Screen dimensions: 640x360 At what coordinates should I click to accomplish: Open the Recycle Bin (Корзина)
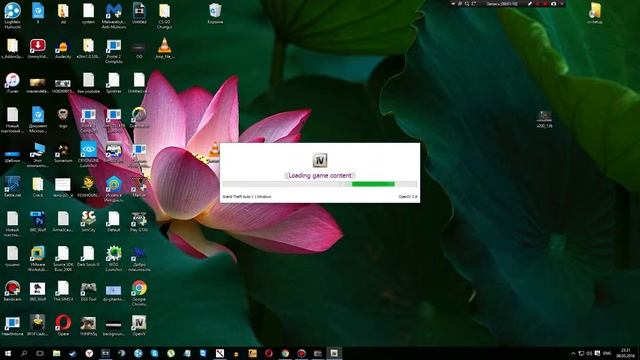pyautogui.click(x=215, y=13)
